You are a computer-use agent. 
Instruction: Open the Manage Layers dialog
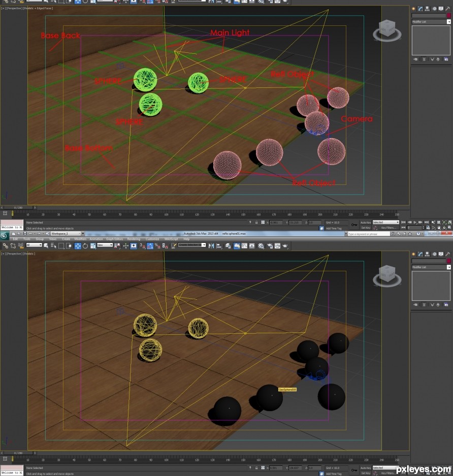pyautogui.click(x=228, y=245)
